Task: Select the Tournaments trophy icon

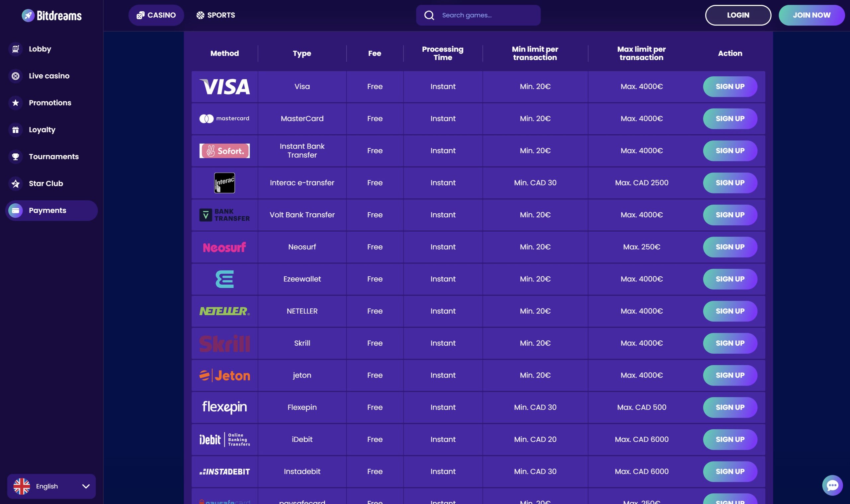Action: pyautogui.click(x=15, y=157)
